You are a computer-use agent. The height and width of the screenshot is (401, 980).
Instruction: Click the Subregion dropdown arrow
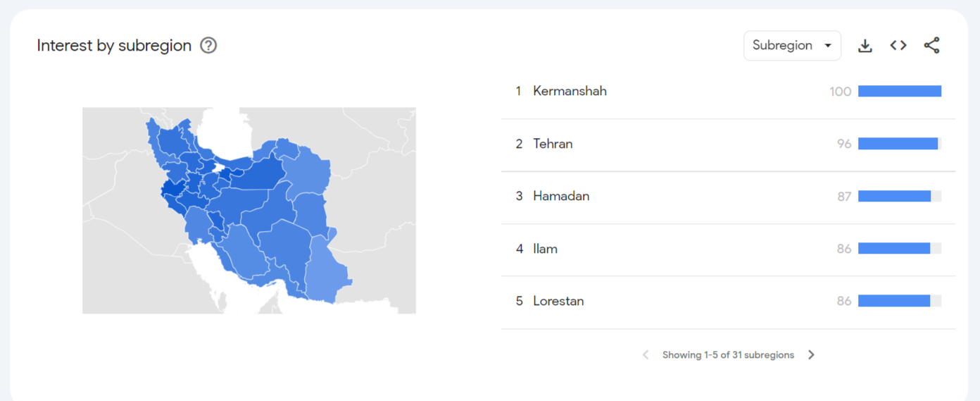(828, 46)
